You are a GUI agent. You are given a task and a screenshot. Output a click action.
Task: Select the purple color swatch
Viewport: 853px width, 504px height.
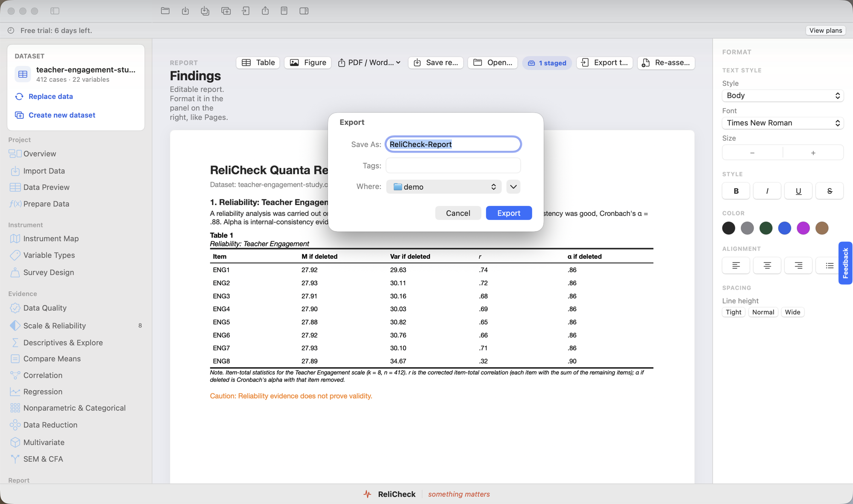pyautogui.click(x=803, y=228)
